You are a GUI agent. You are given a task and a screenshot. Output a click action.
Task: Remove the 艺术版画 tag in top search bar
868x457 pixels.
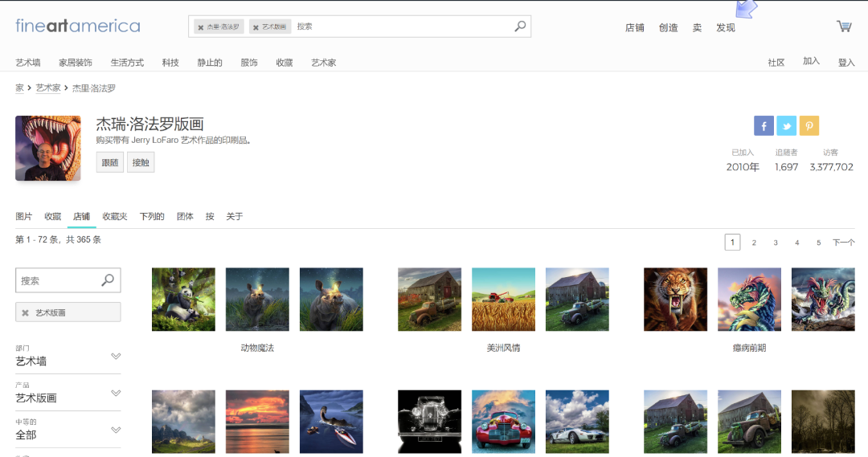tap(256, 27)
